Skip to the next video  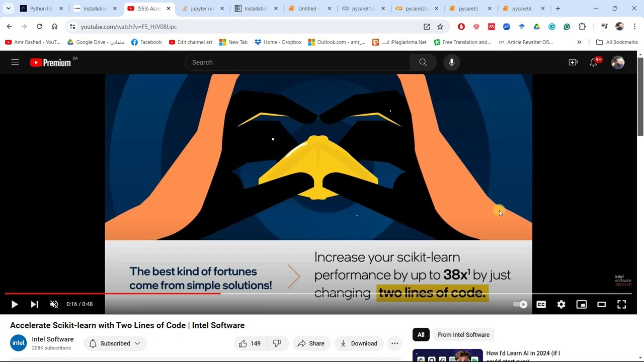(34, 304)
